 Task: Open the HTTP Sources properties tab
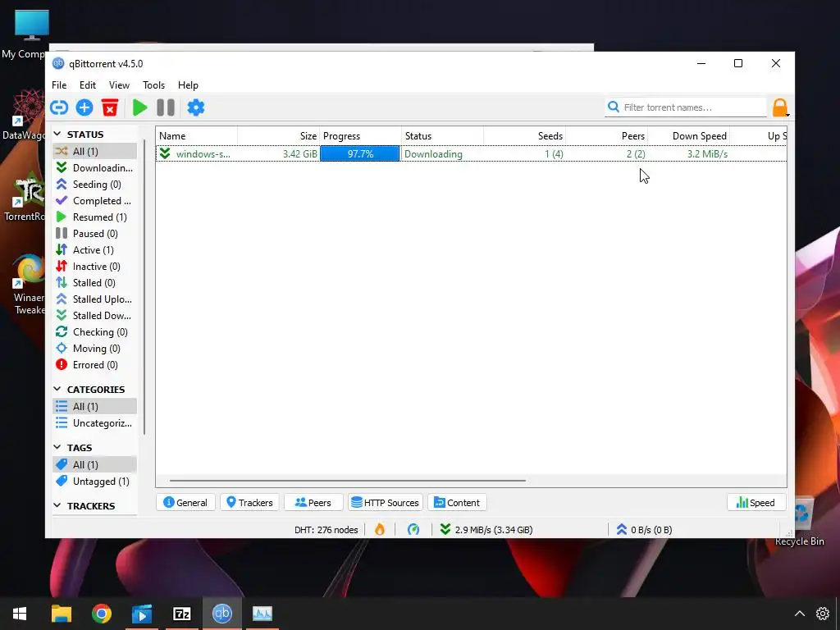point(386,503)
